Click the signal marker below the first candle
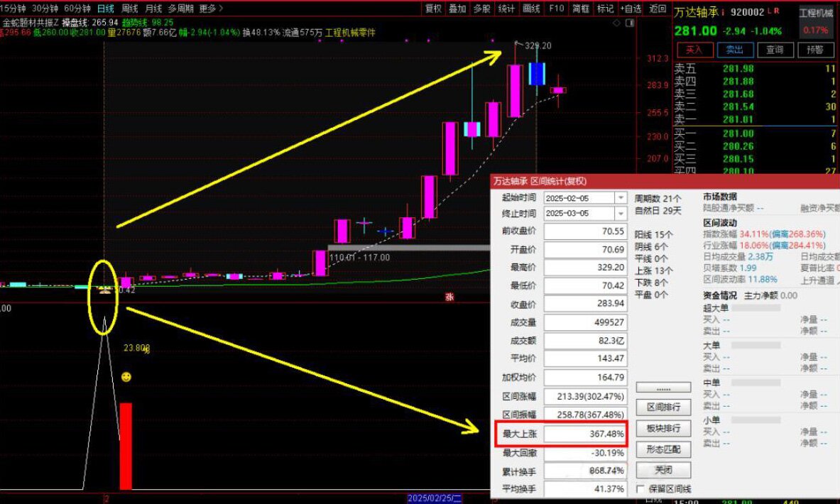 click(104, 290)
